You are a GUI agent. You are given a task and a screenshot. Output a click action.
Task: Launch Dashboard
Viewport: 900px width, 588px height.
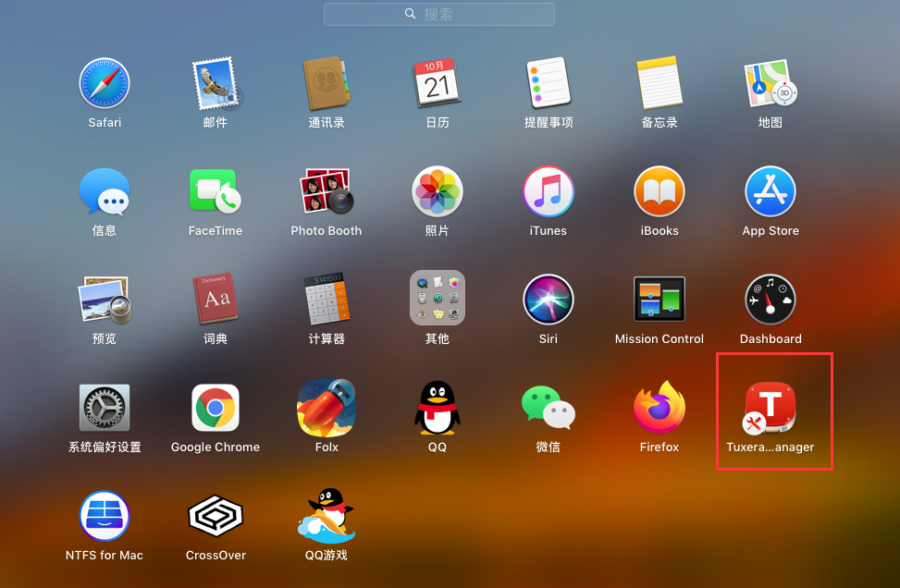point(771,298)
